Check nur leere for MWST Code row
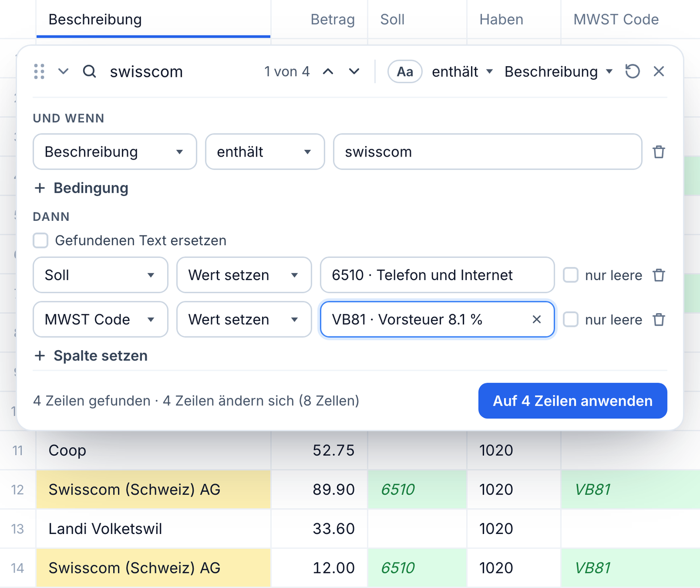 pos(571,320)
